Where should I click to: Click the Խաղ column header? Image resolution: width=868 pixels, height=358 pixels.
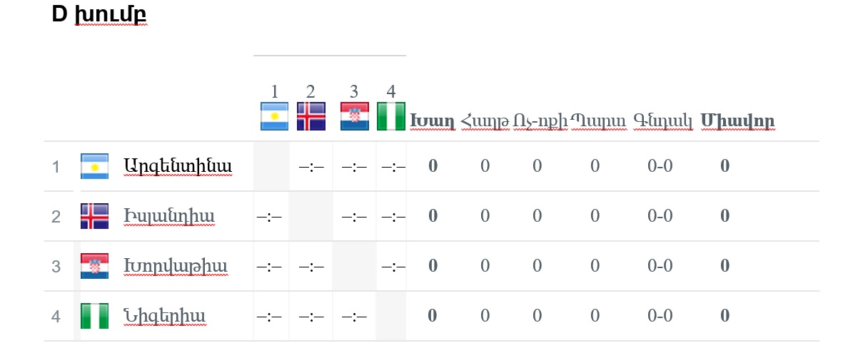pos(433,121)
